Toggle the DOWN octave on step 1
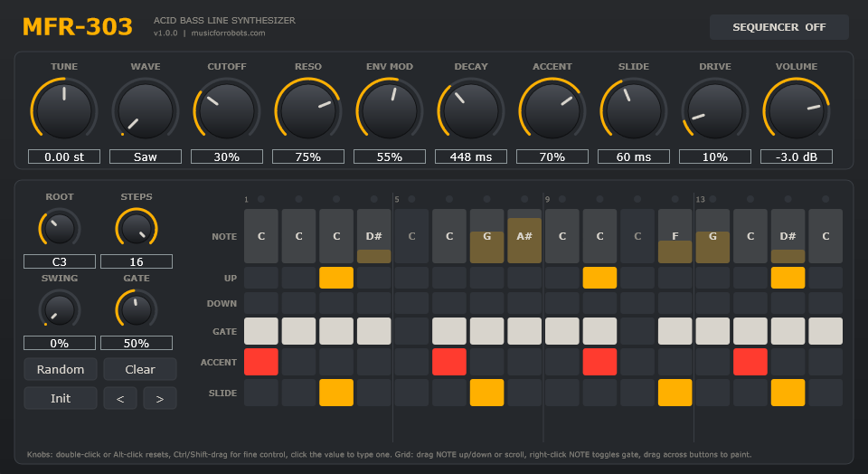The height and width of the screenshot is (474, 868). pos(261,303)
